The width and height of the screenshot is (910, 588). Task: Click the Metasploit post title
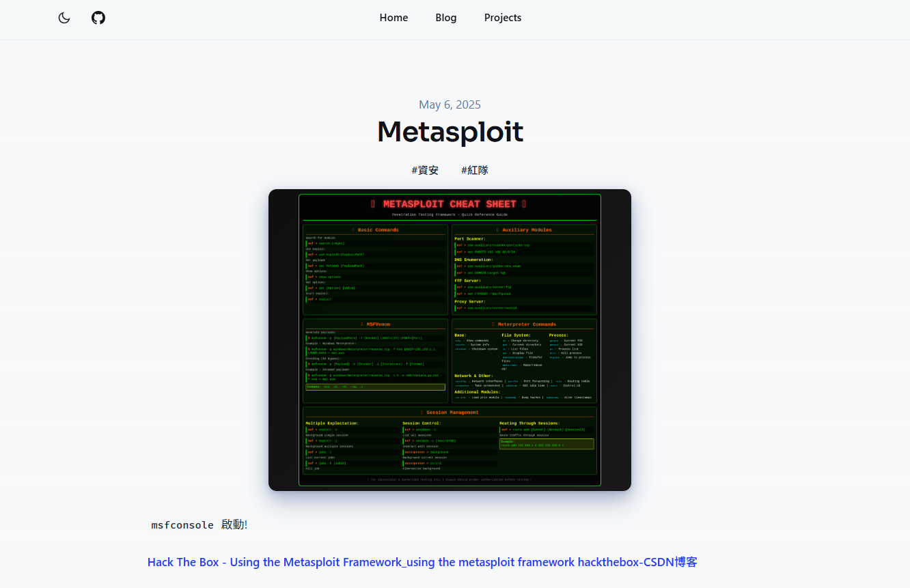[450, 132]
